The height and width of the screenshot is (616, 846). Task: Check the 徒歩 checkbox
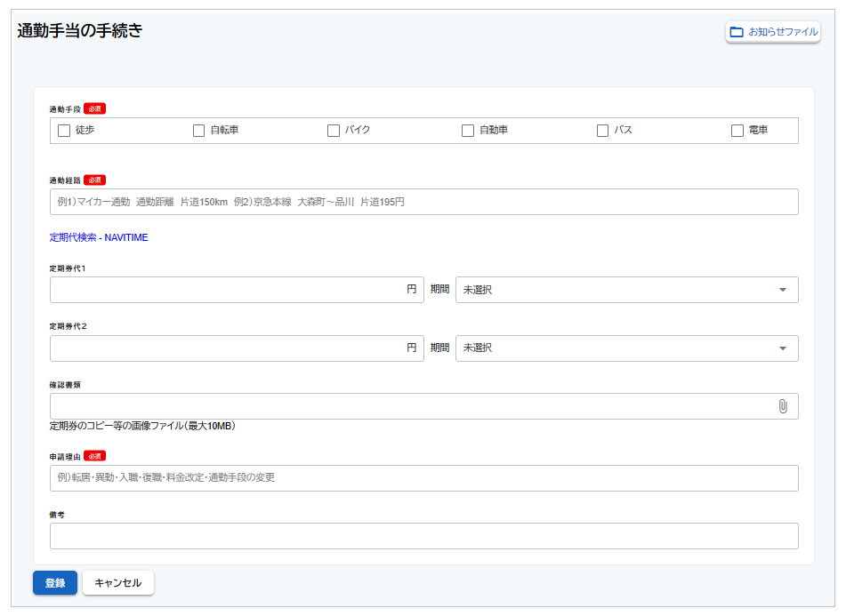click(x=64, y=131)
